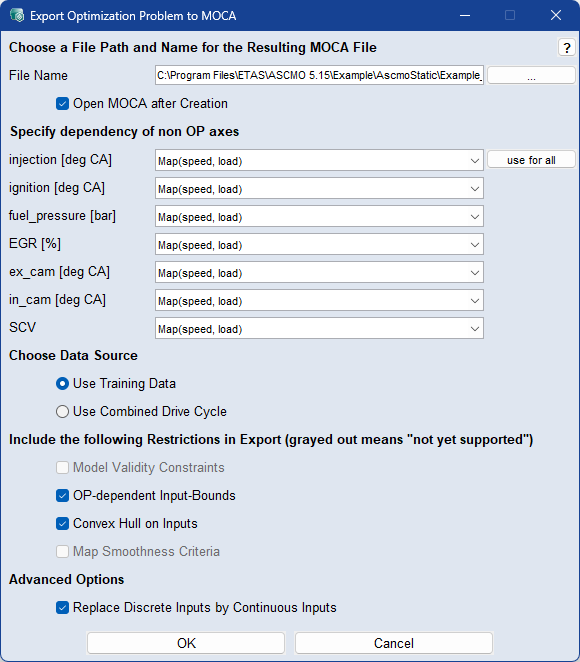Click the 'use for all' button
The image size is (580, 662).
click(x=531, y=160)
